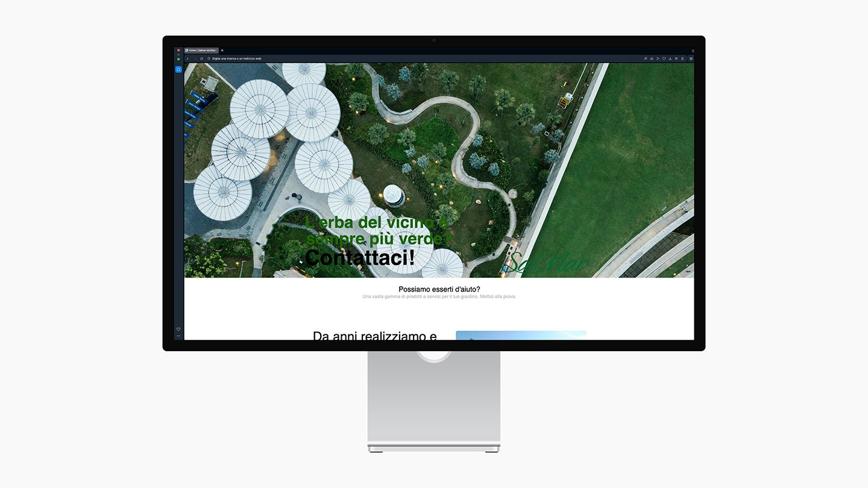Click the toolbar heart bookmark icon
Viewport: 868px width, 488px height.
tap(664, 58)
